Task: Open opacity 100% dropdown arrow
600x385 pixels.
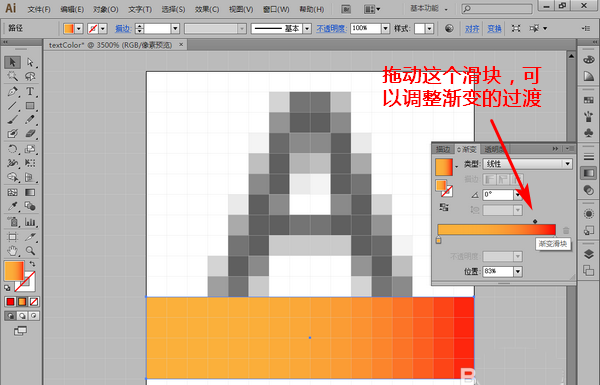Action: [x=385, y=28]
